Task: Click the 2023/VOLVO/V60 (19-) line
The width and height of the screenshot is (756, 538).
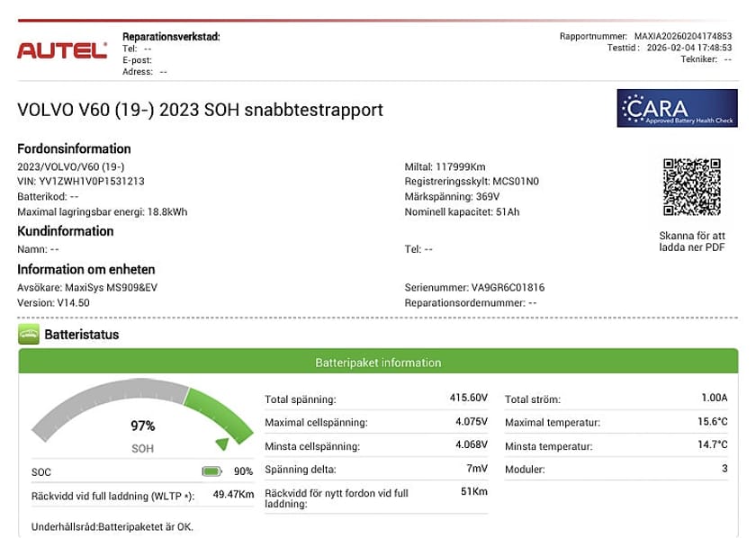Action: click(x=71, y=166)
